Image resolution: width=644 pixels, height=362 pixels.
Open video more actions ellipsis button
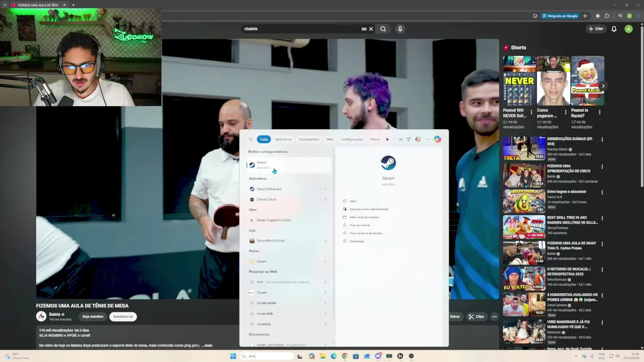coord(495,317)
